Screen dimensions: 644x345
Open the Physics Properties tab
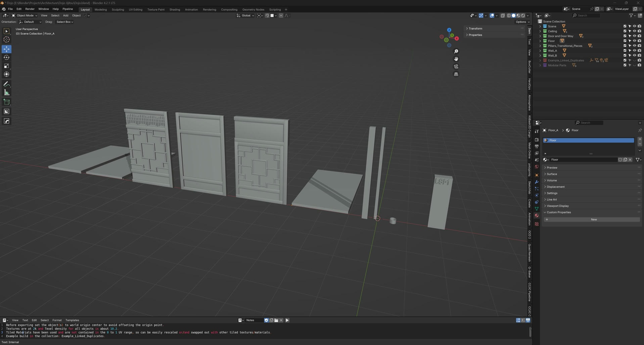pyautogui.click(x=537, y=195)
